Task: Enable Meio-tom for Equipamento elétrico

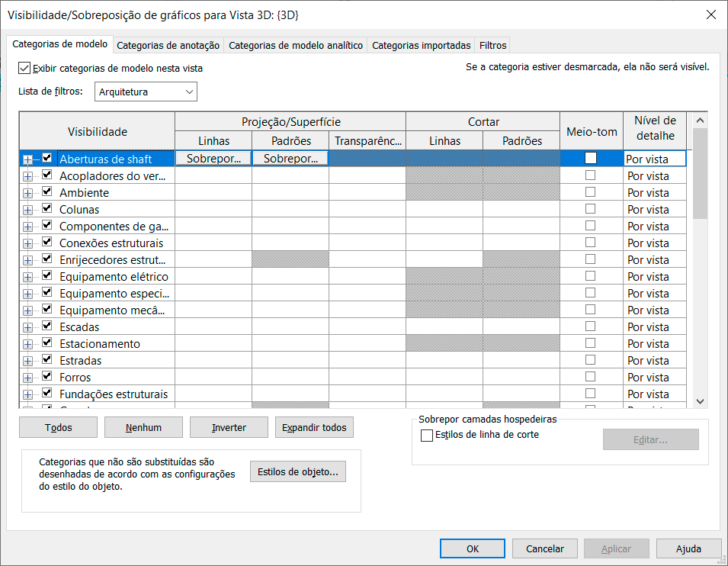Action: pos(590,276)
